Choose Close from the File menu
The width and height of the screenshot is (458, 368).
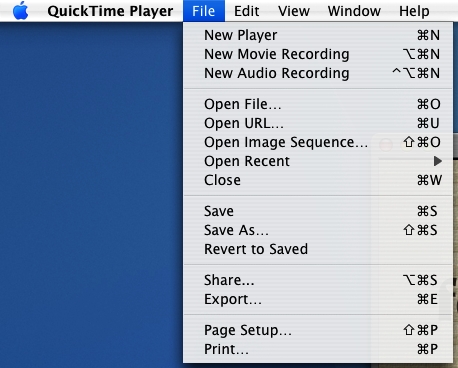(x=318, y=180)
